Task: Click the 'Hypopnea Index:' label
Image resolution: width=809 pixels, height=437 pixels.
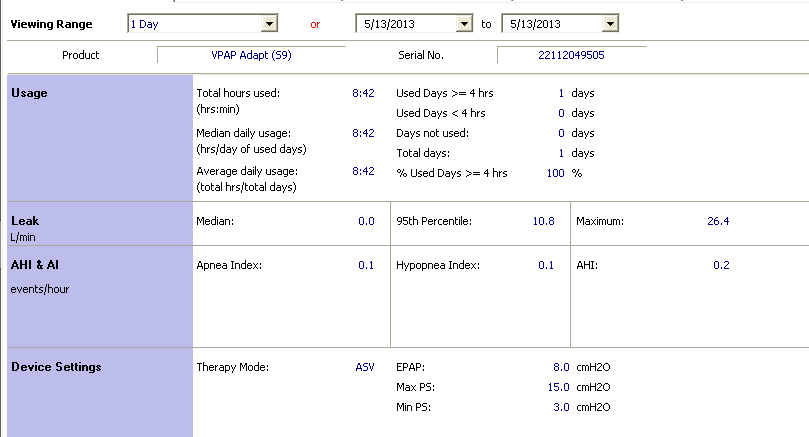Action: coord(438,265)
